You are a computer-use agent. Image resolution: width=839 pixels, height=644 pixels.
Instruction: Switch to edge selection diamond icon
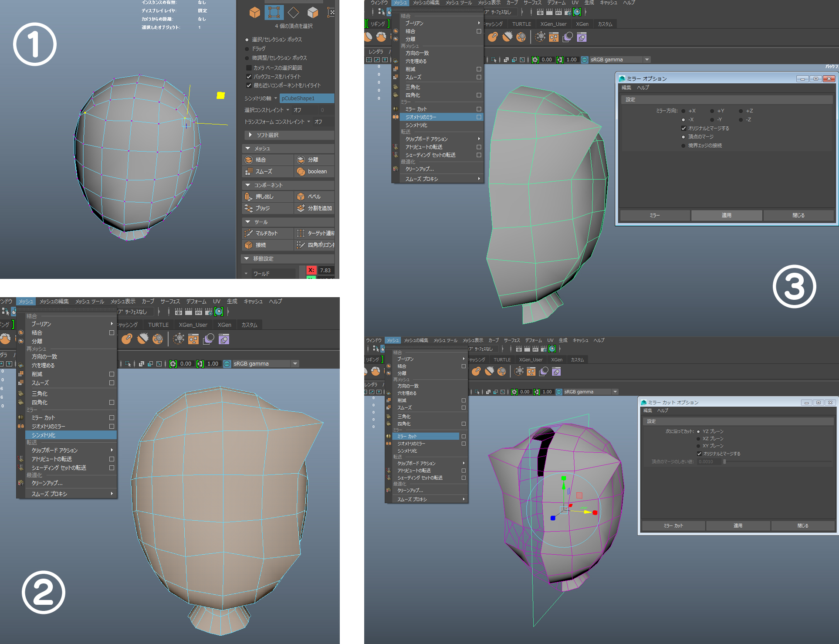pyautogui.click(x=294, y=12)
